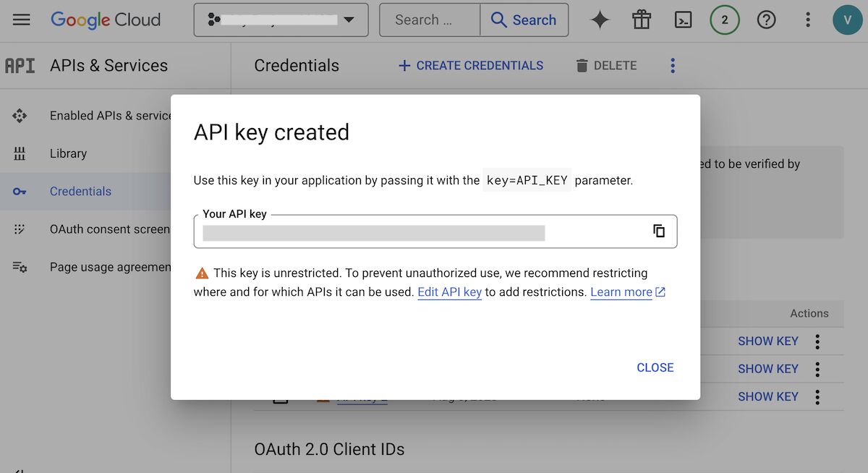
Task: Click the Gemini sparkle icon
Action: click(x=600, y=20)
